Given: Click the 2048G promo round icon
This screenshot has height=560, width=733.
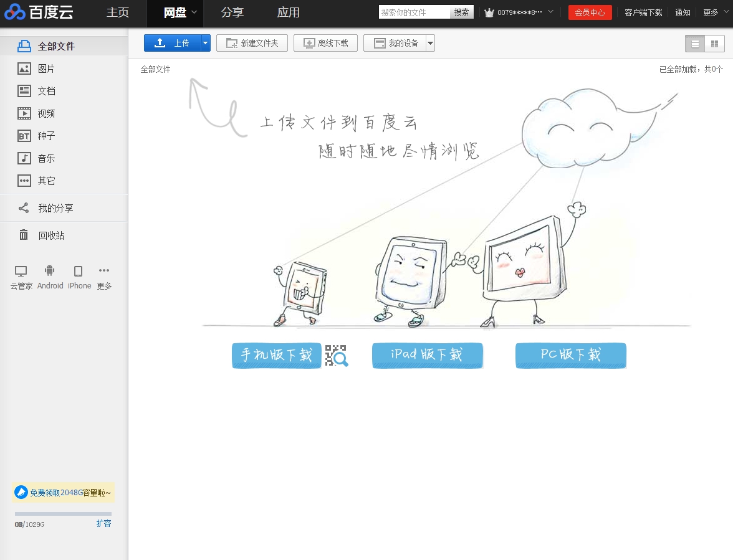Looking at the screenshot, I should 21,492.
